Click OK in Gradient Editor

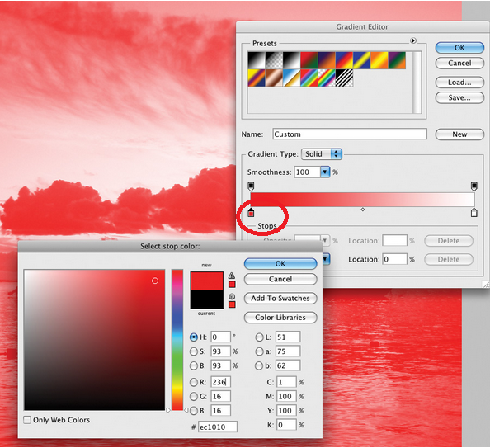click(459, 48)
